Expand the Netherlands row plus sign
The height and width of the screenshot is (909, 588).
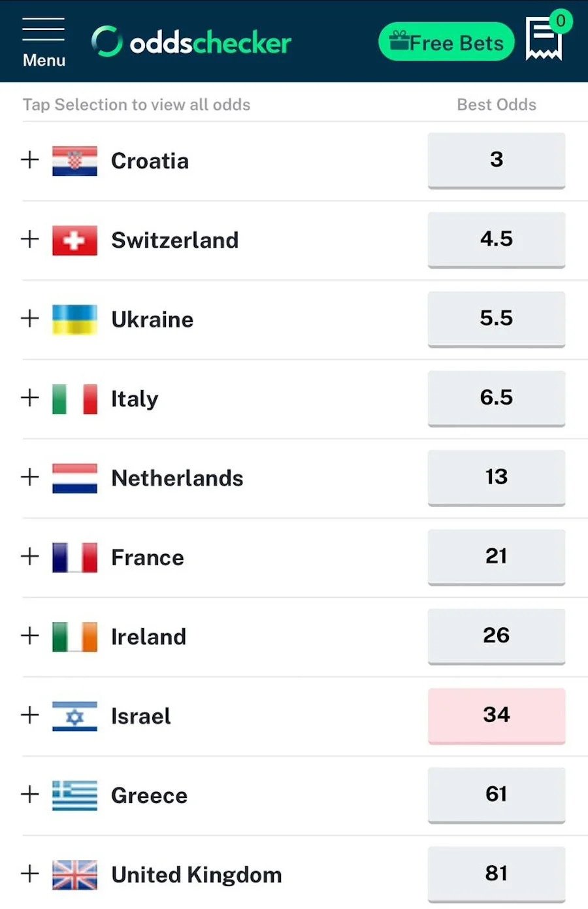coord(30,477)
